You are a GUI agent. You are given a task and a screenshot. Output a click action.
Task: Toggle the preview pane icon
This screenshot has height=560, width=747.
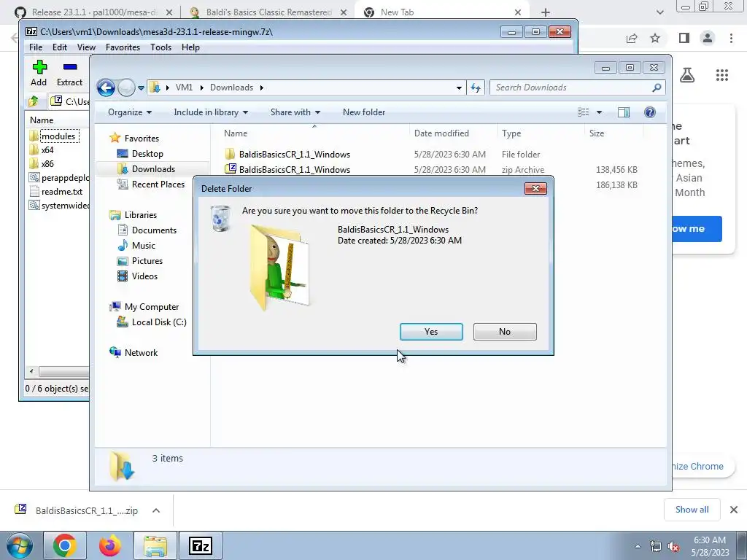point(623,112)
